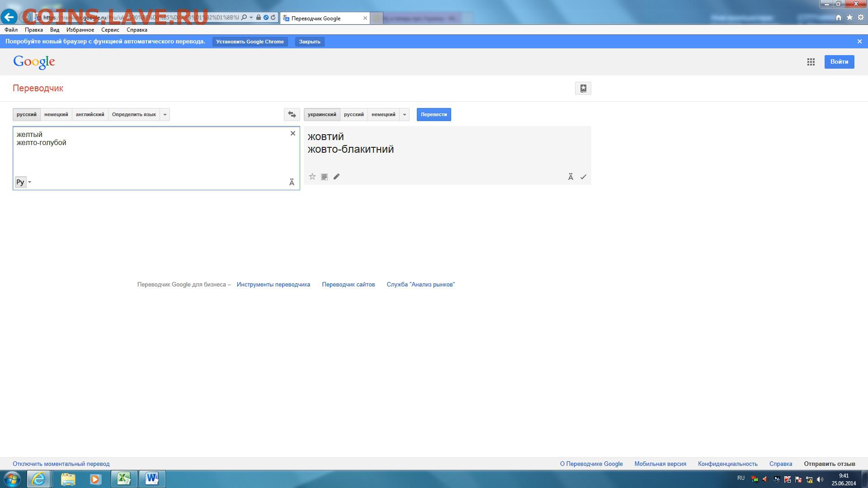Show transliteration of the Ukrainian translation

(x=571, y=177)
